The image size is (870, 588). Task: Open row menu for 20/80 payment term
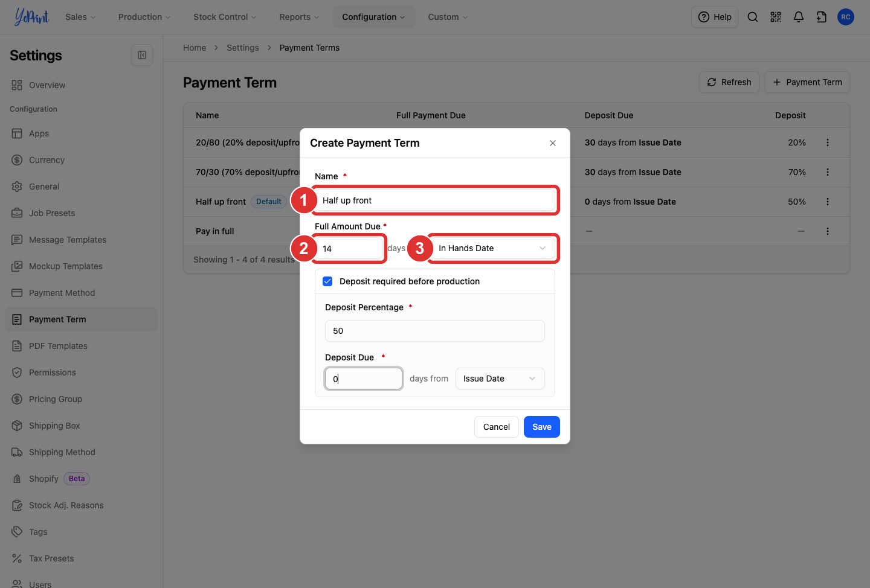click(x=828, y=142)
